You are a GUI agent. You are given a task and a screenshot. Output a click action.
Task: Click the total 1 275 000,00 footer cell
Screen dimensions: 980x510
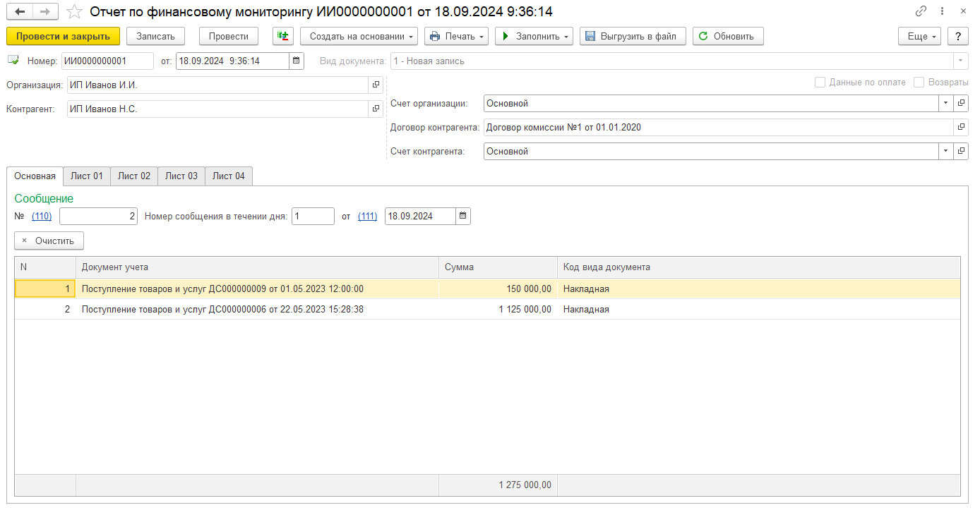tap(498, 485)
